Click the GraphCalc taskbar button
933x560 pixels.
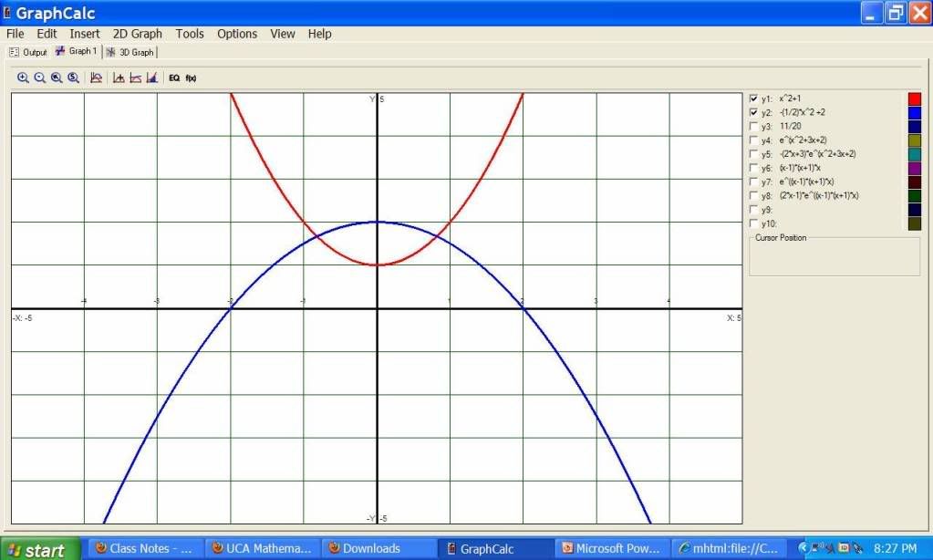(495, 548)
